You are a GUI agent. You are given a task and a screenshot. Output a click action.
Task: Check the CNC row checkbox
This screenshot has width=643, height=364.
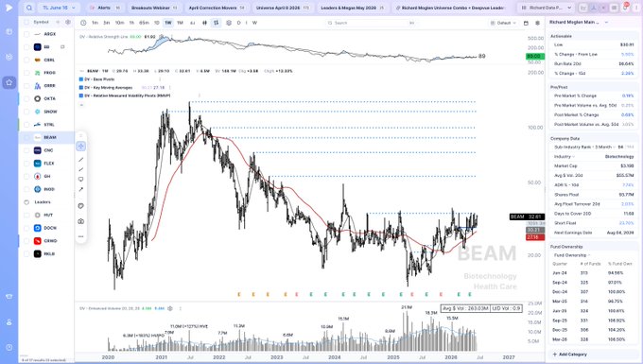pyautogui.click(x=26, y=150)
